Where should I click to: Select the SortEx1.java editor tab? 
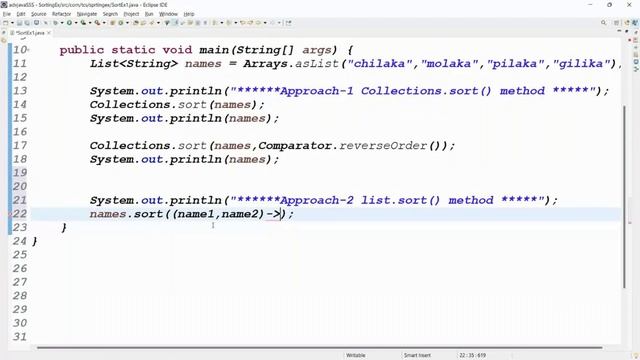click(x=29, y=33)
